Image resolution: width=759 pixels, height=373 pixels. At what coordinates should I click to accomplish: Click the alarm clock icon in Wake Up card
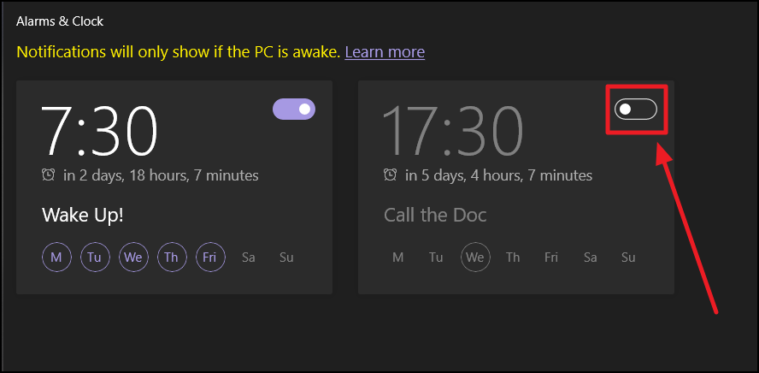coord(48,175)
